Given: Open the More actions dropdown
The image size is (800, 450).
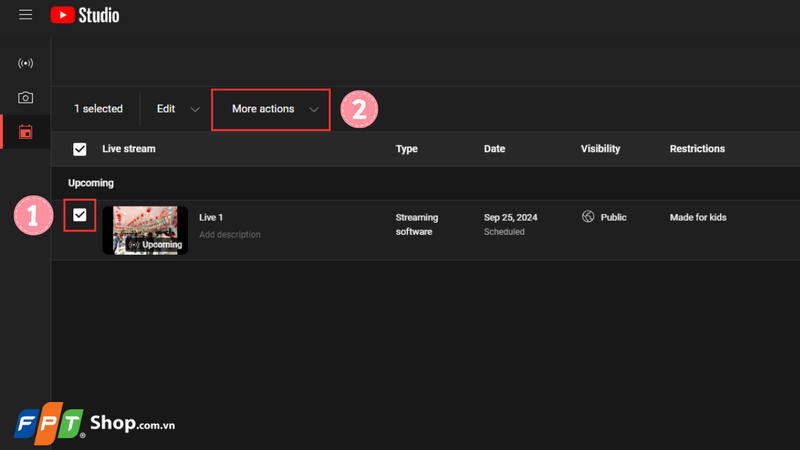Looking at the screenshot, I should 271,109.
